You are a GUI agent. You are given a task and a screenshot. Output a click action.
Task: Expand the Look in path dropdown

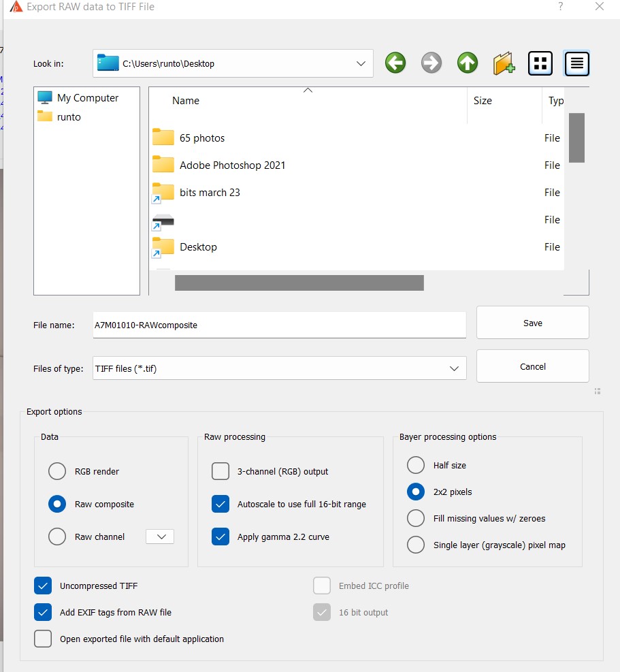click(x=360, y=64)
